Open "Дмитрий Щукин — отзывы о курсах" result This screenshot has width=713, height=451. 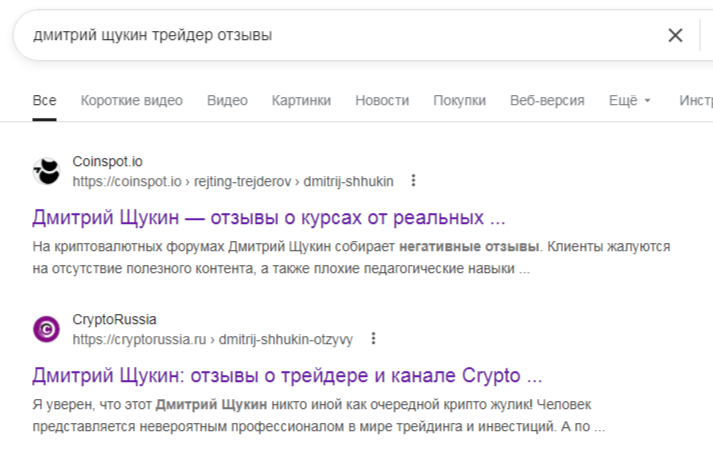(269, 217)
